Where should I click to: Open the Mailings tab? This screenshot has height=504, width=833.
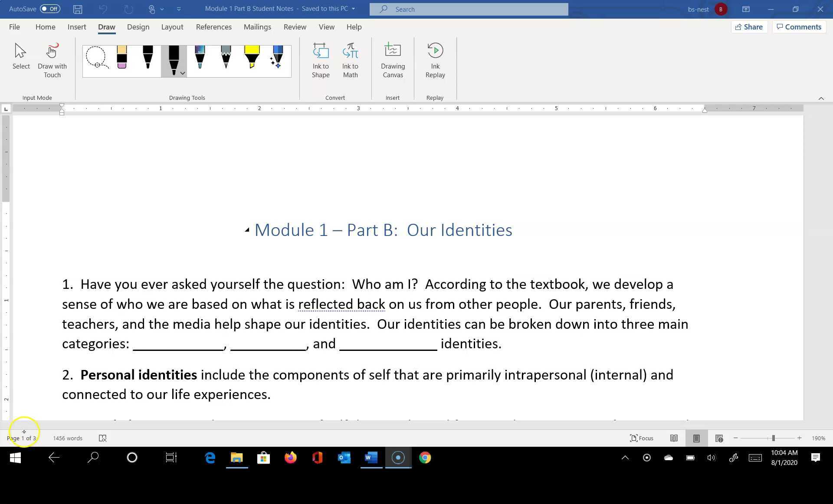257,26
